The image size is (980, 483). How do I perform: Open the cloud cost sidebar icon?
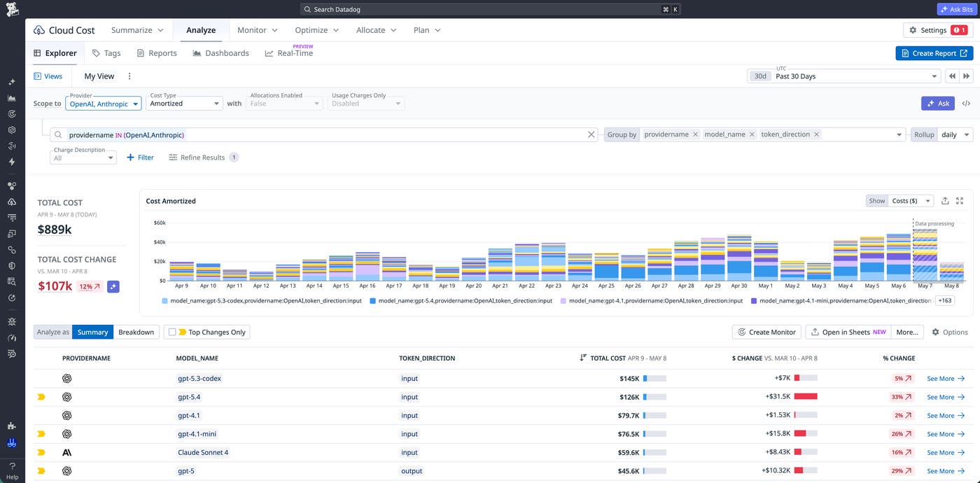12,202
